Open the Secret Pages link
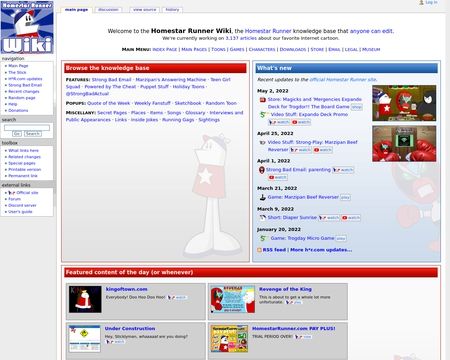 [x=112, y=113]
